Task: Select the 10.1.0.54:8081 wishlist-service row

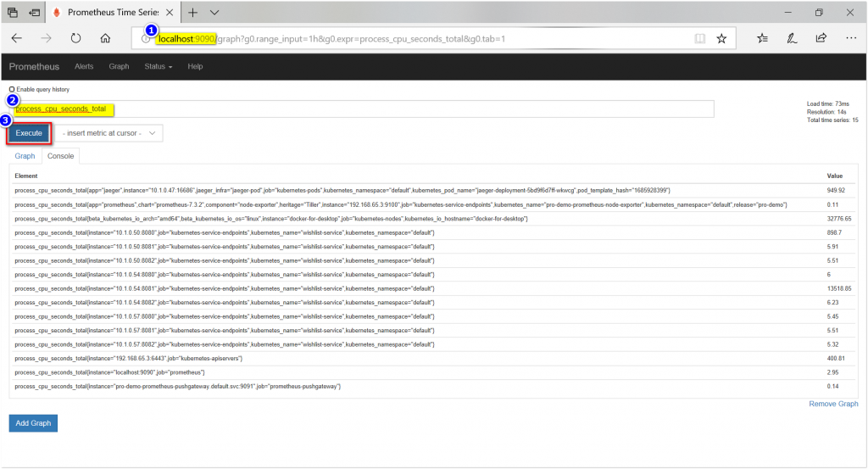Action: point(432,288)
